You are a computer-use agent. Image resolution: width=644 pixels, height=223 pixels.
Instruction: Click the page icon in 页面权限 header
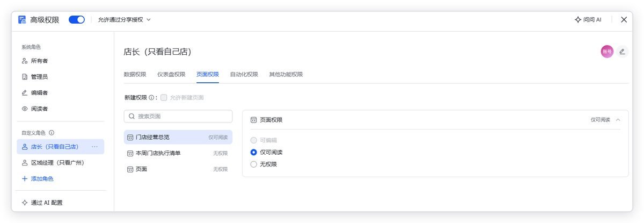(x=254, y=120)
